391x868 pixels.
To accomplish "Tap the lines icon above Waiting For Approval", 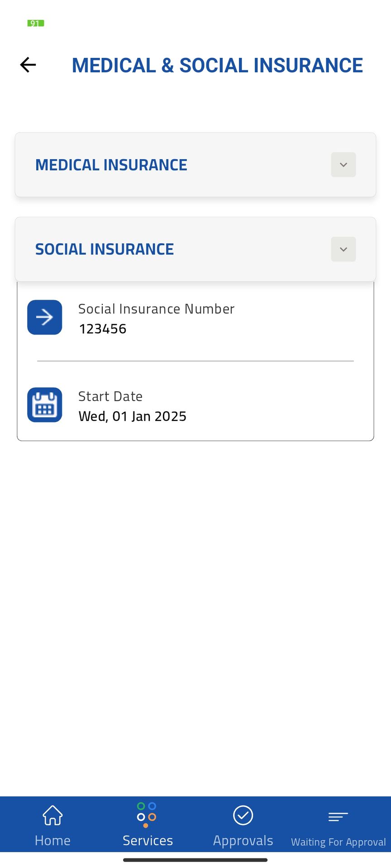I will coord(338,816).
